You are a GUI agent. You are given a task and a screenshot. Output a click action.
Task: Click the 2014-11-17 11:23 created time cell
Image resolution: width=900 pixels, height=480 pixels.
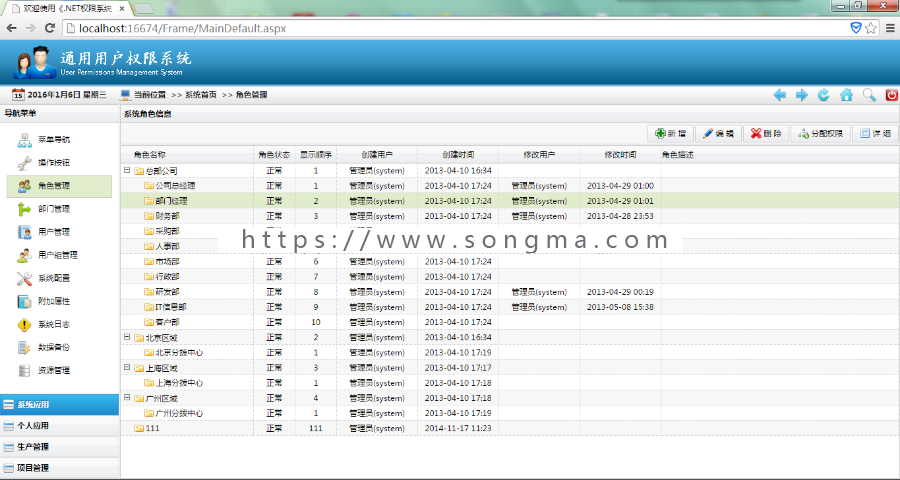[x=458, y=428]
